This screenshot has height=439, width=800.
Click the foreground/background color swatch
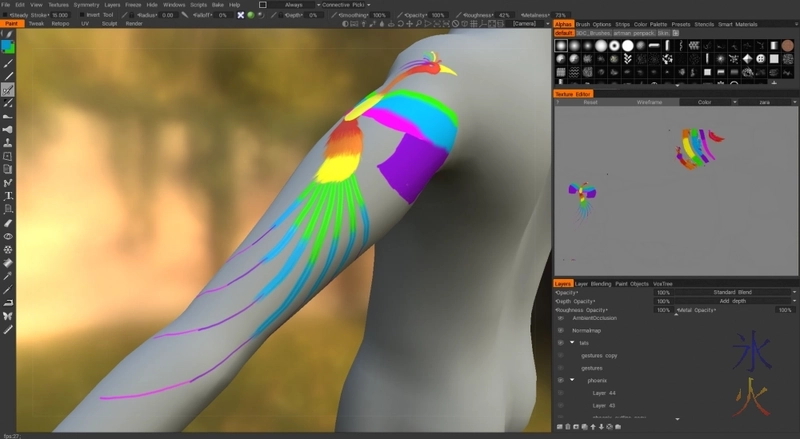coord(8,47)
